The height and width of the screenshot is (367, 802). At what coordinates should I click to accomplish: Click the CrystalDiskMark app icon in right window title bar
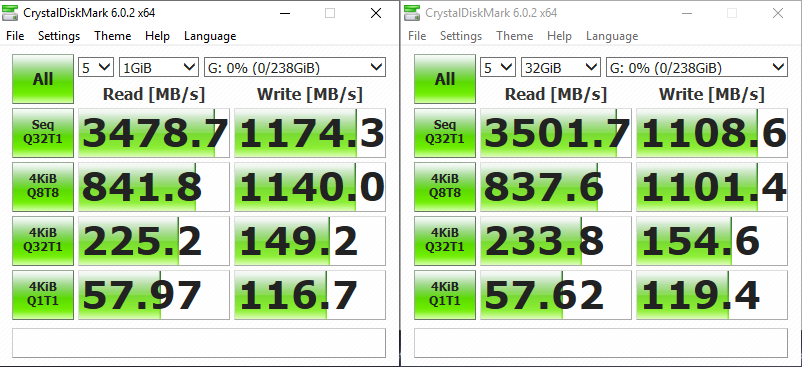412,13
